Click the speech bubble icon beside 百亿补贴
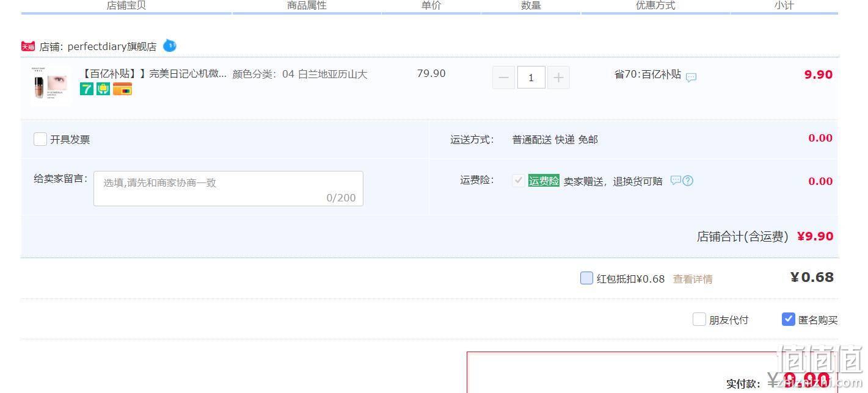868x393 pixels. click(691, 78)
